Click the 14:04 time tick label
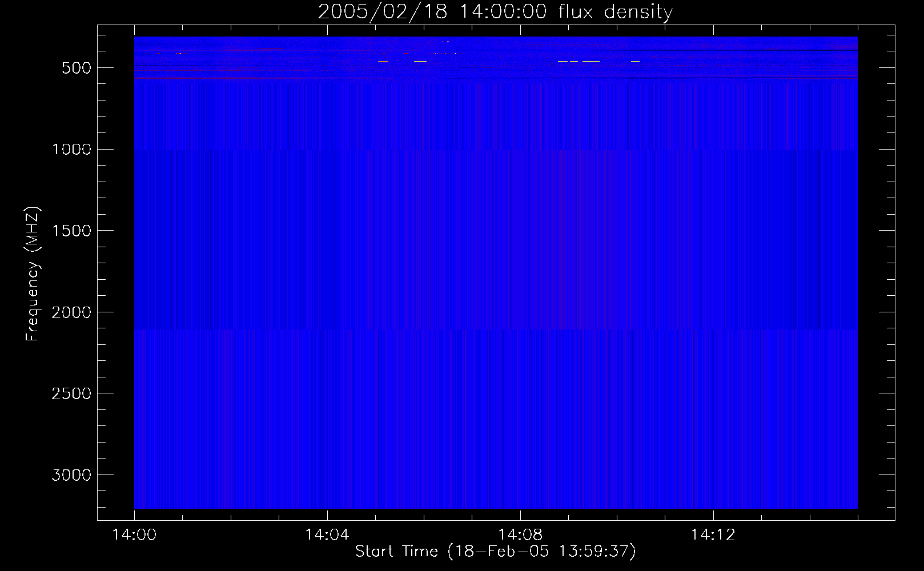The height and width of the screenshot is (571, 924). [327, 535]
